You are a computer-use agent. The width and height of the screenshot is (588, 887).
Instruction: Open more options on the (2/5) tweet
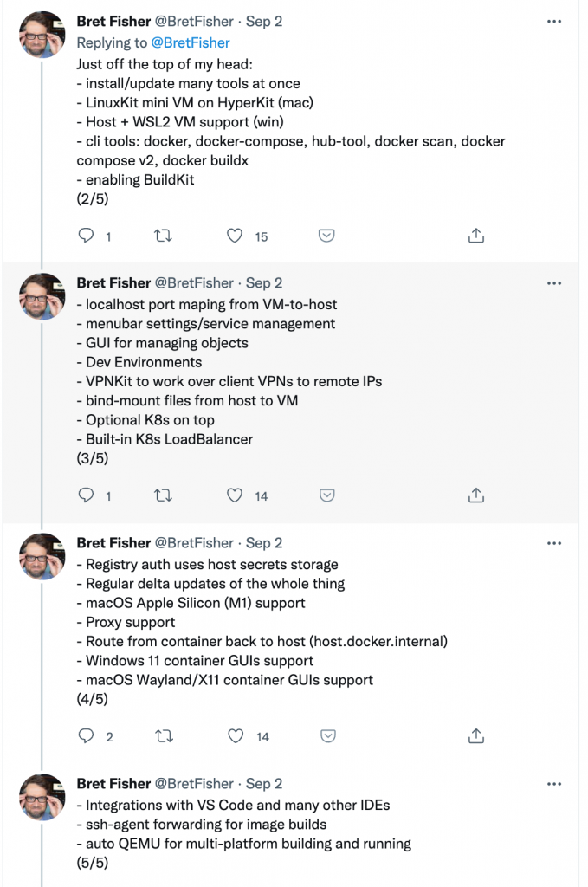[554, 21]
